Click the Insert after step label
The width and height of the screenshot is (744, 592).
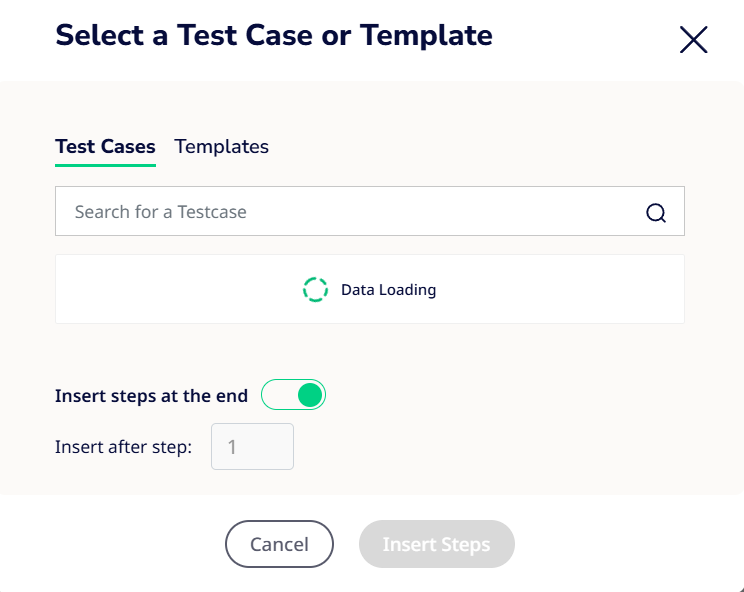point(123,447)
